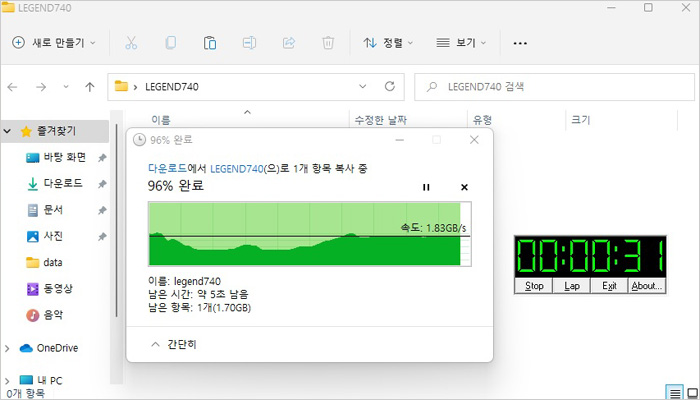The width and height of the screenshot is (700, 400).
Task: Open 문서 in the sidebar
Action: [53, 210]
